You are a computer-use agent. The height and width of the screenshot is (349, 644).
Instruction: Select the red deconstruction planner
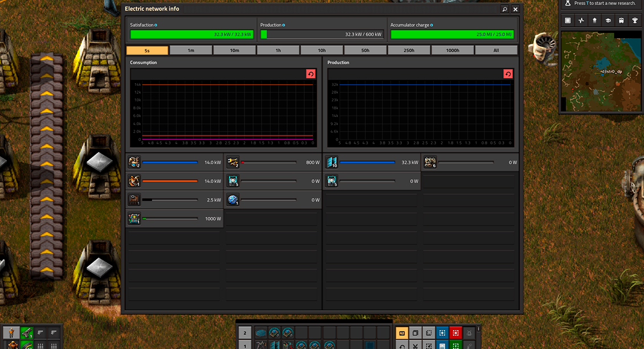click(455, 332)
